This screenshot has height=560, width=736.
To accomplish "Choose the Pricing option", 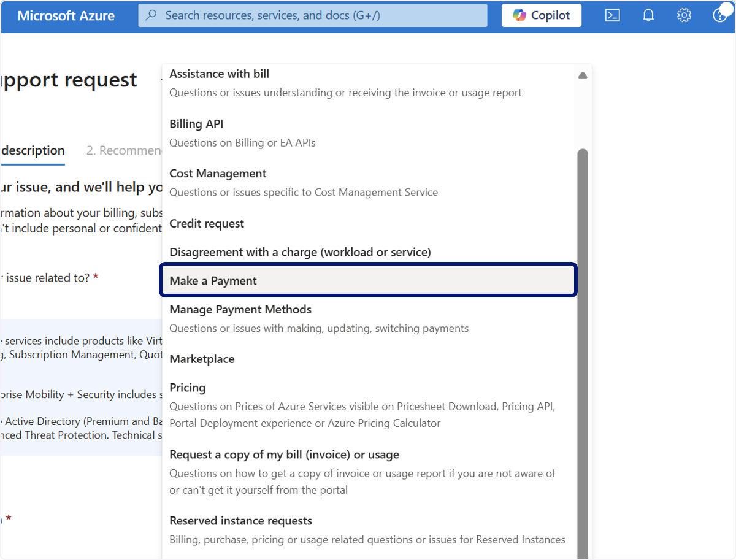I will coord(369,405).
